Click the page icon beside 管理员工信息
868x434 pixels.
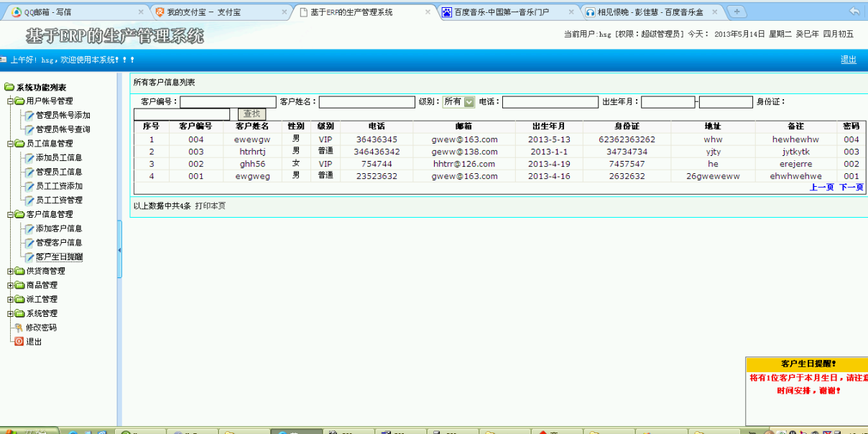[x=29, y=172]
